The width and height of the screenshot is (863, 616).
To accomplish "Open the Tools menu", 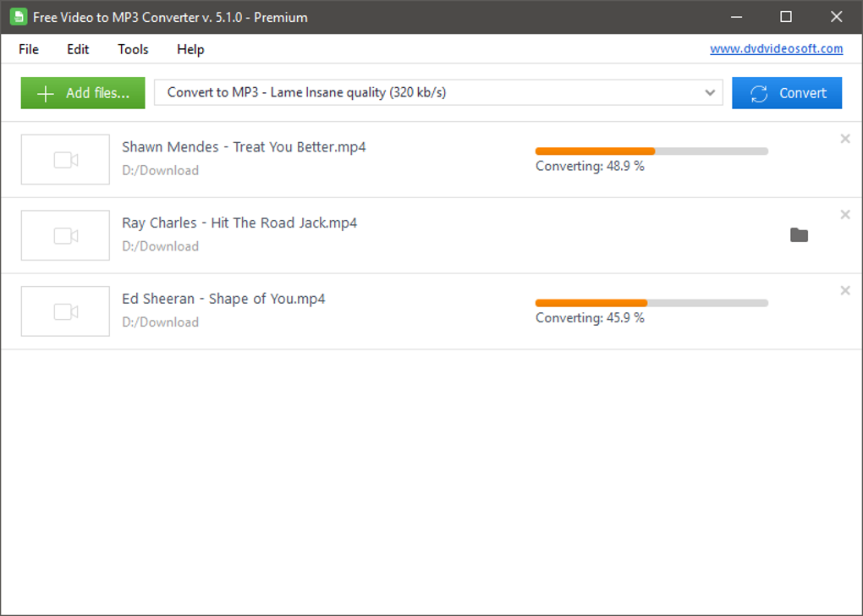I will pyautogui.click(x=132, y=49).
